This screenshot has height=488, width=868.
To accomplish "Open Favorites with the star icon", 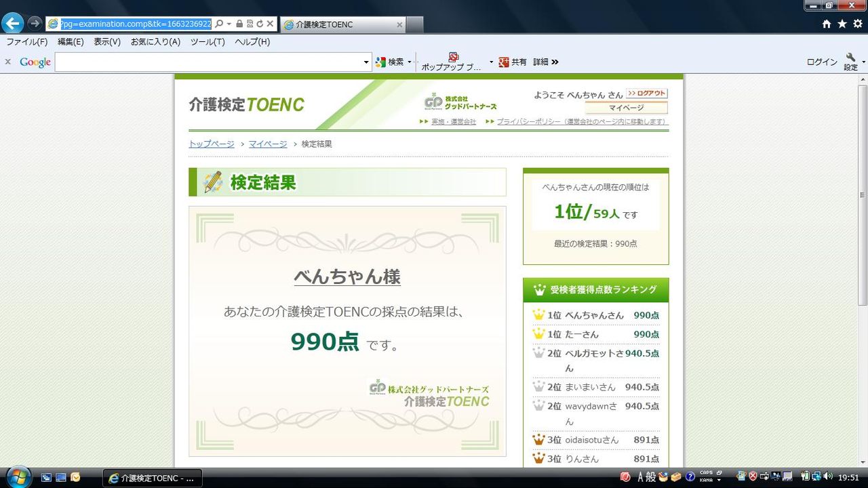I will (842, 24).
